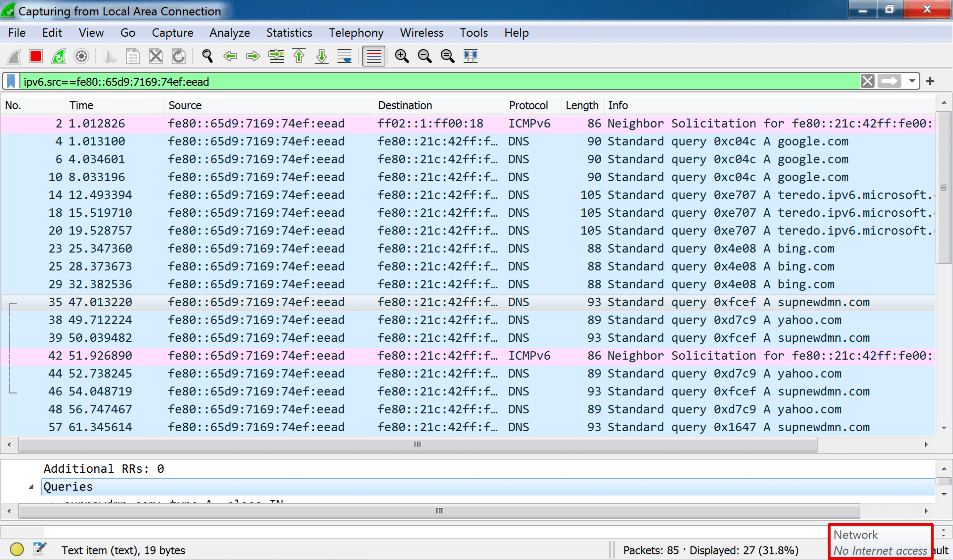Add a new filter button with plus

pos(930,80)
